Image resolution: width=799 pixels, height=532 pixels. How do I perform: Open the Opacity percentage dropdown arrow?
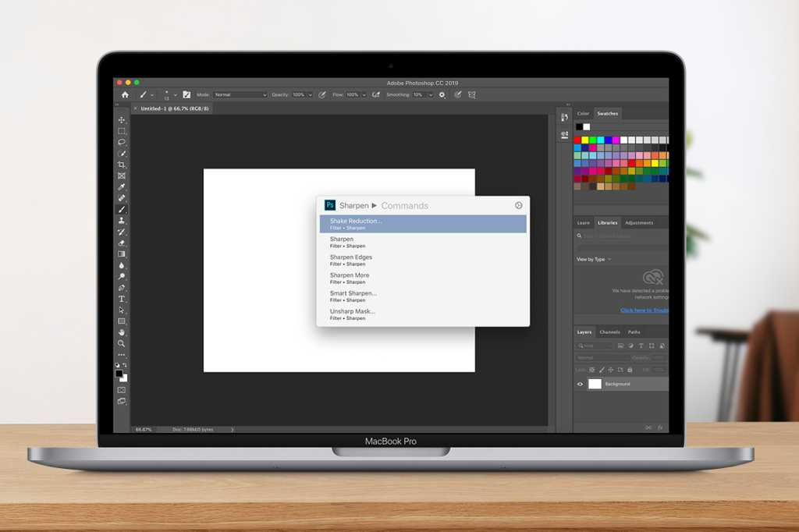point(309,94)
